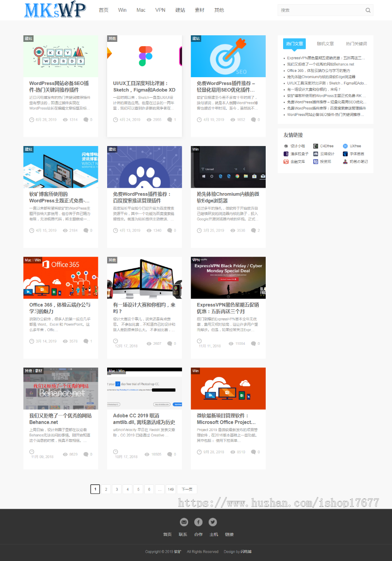This screenshot has height=561, width=392.
Task: Click comment icon on UI/UX工具 card
Action: pos(169,119)
